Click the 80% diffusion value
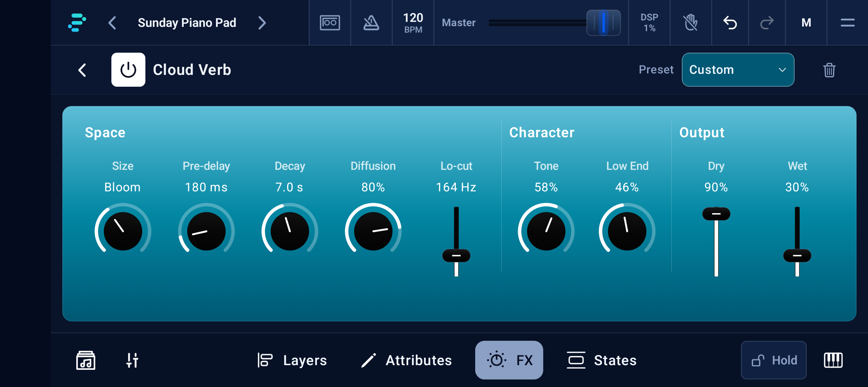868x387 pixels. tap(373, 187)
